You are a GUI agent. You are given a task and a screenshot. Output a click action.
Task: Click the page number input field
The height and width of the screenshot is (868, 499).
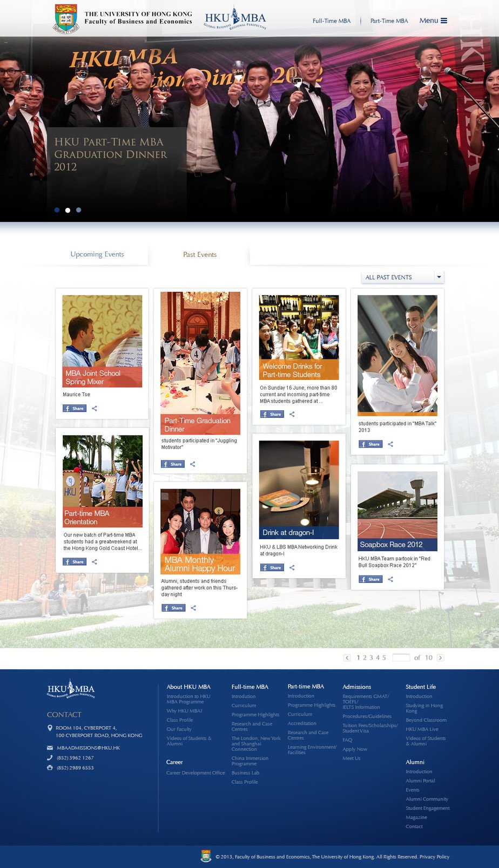pos(401,657)
